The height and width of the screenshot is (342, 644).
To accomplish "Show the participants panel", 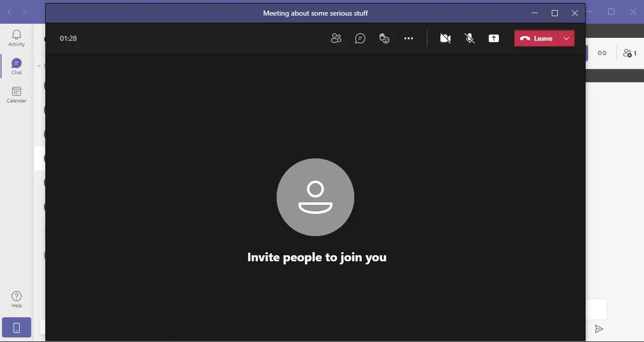I will point(336,38).
